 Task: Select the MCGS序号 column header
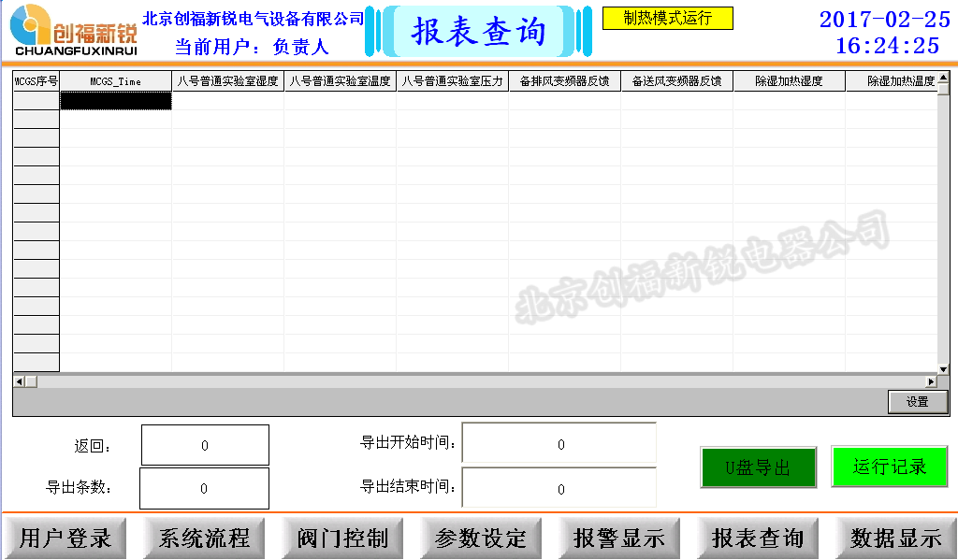[x=36, y=81]
